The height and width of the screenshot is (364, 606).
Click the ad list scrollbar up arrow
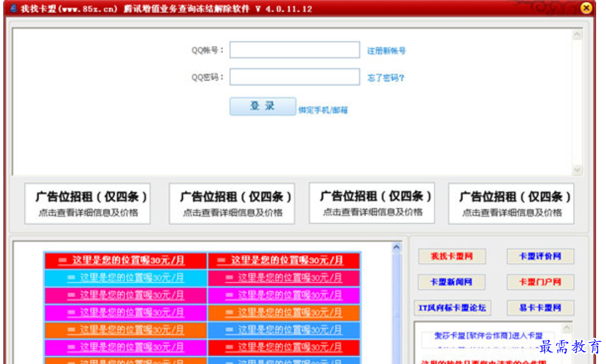[x=396, y=247]
